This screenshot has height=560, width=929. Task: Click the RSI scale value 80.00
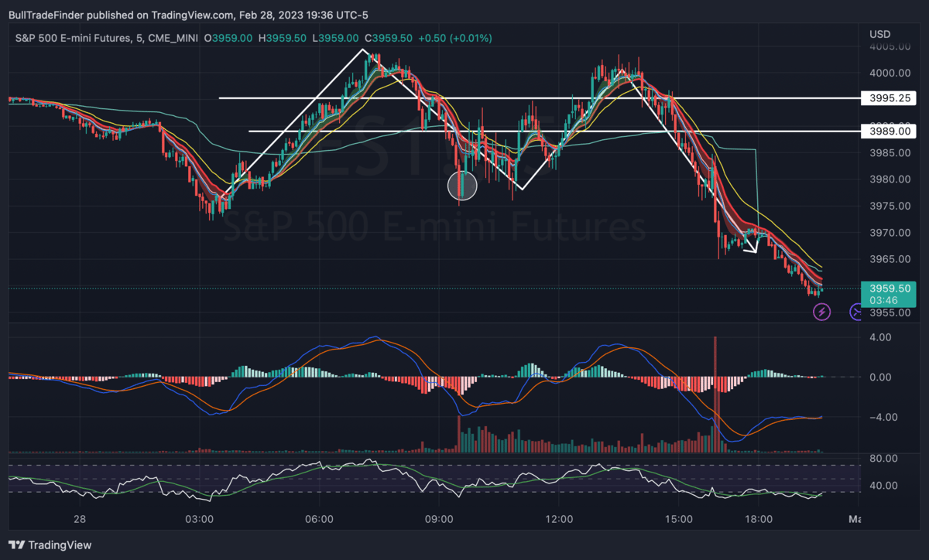point(884,458)
